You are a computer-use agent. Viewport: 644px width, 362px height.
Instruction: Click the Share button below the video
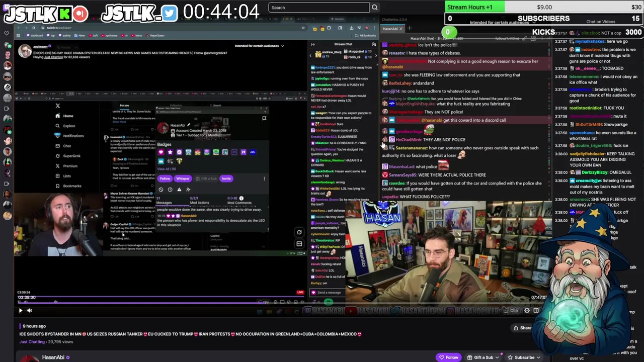pyautogui.click(x=522, y=328)
